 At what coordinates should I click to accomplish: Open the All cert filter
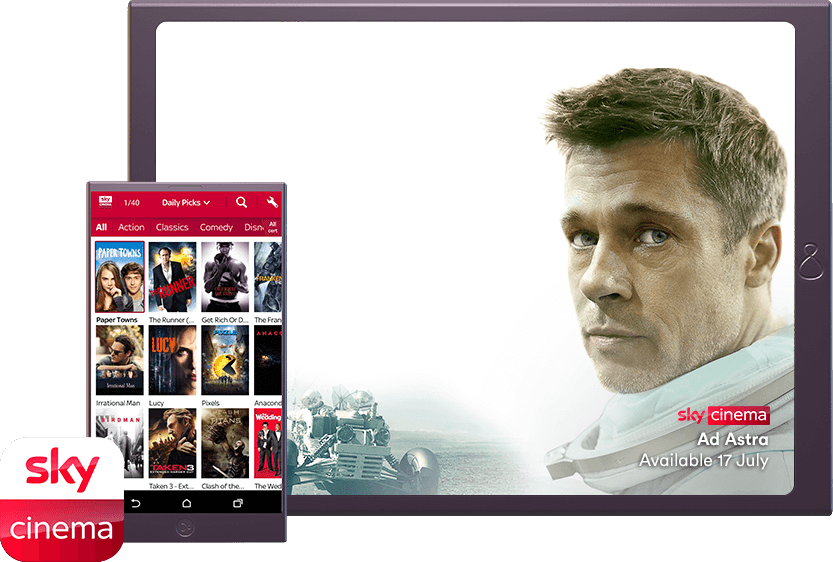click(x=273, y=227)
